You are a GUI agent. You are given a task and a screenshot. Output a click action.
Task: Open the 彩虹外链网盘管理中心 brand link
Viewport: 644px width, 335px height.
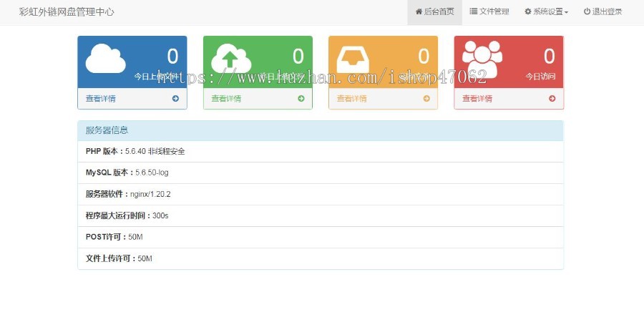(67, 12)
